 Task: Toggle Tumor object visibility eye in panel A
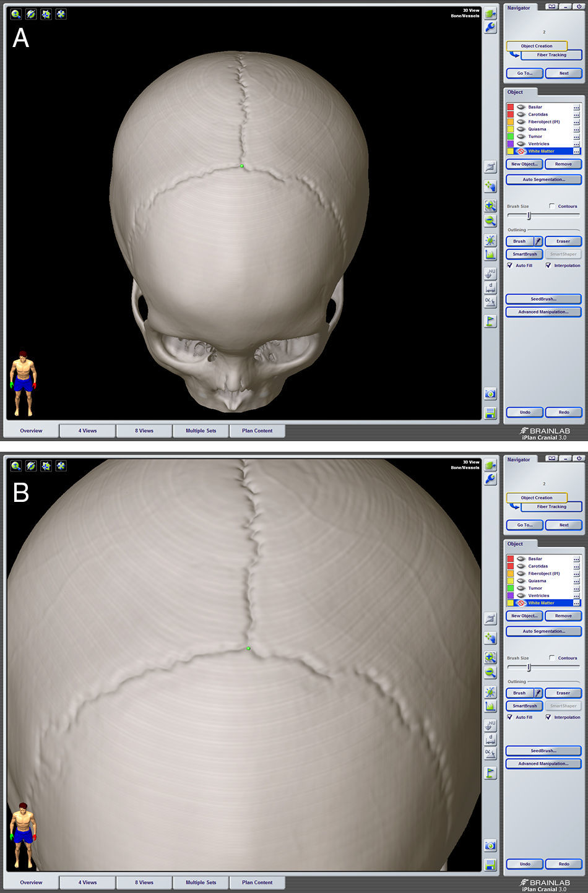tap(521, 137)
